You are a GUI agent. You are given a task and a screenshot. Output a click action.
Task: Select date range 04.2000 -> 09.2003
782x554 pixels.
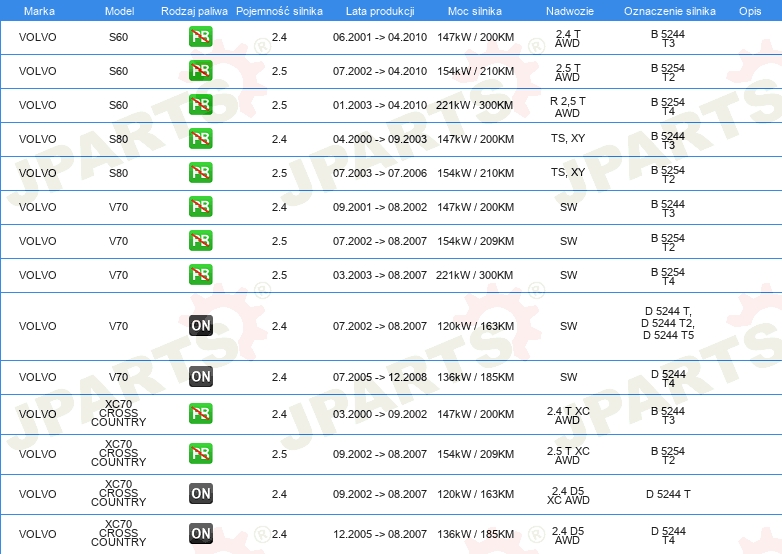click(380, 139)
